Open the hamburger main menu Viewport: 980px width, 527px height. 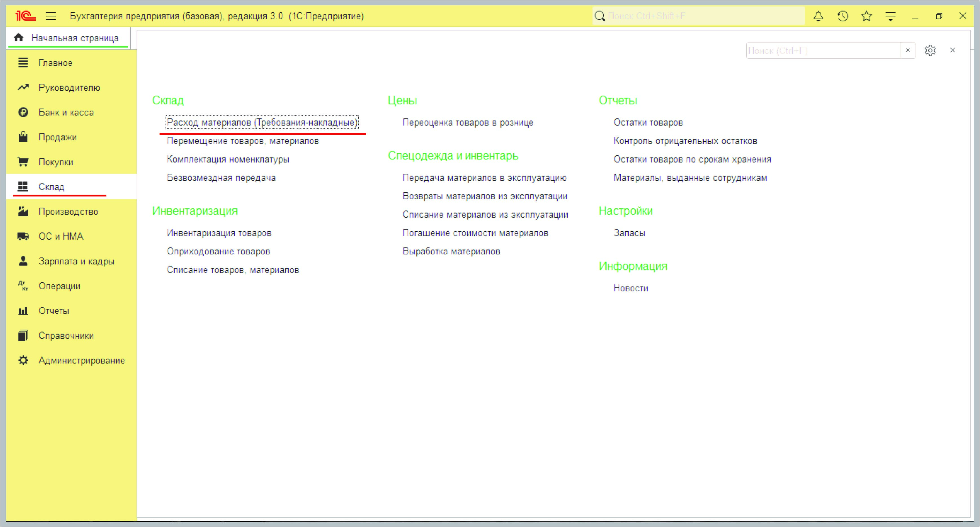click(x=50, y=16)
